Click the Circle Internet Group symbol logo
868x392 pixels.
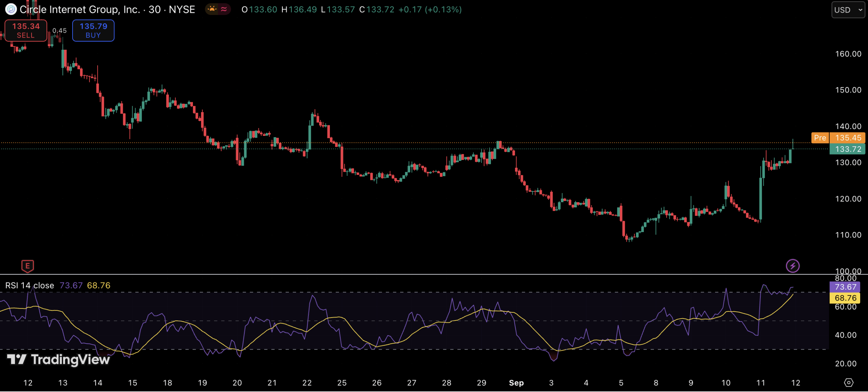[x=11, y=9]
